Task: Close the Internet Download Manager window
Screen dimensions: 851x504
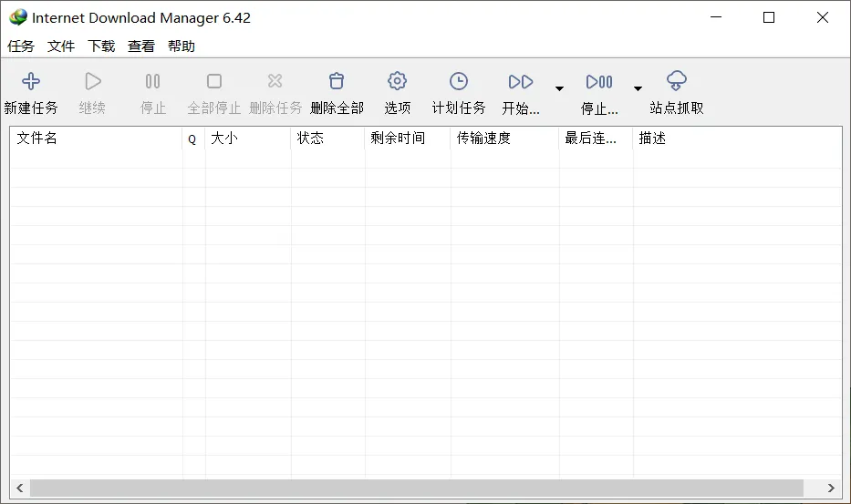Action: pyautogui.click(x=822, y=17)
